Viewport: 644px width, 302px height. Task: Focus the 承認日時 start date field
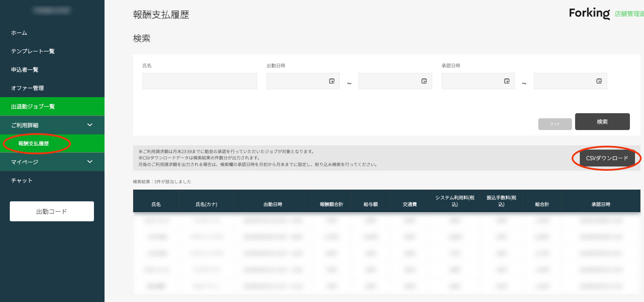click(478, 81)
